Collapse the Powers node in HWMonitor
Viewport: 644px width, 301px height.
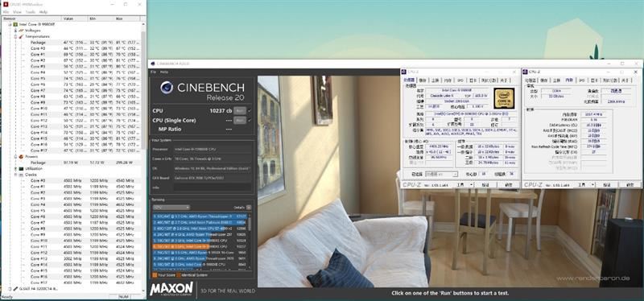15,156
